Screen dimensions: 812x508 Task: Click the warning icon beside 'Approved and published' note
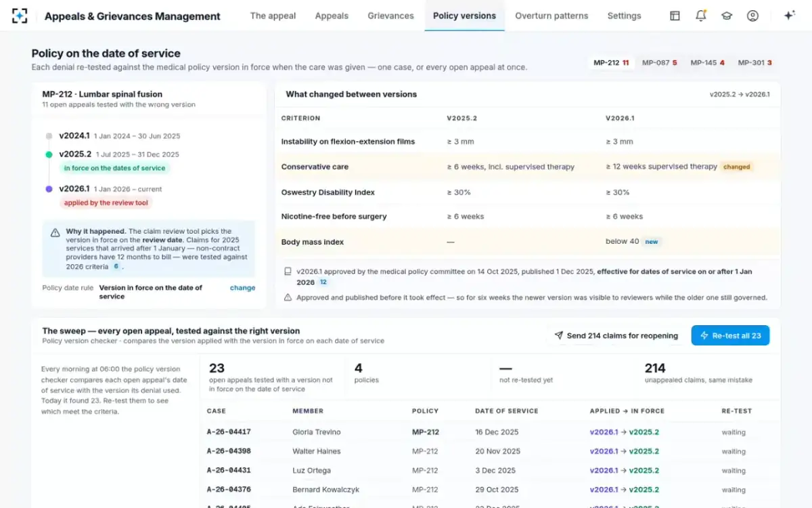[x=288, y=297]
